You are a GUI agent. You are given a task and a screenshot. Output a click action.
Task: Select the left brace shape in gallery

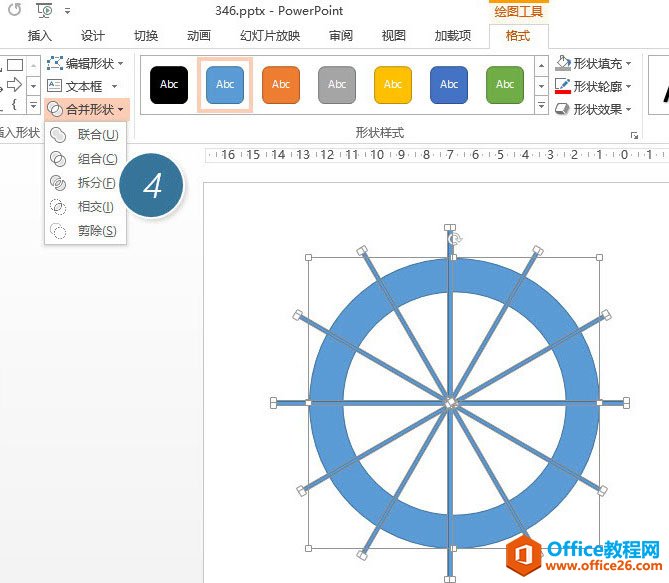[14, 104]
